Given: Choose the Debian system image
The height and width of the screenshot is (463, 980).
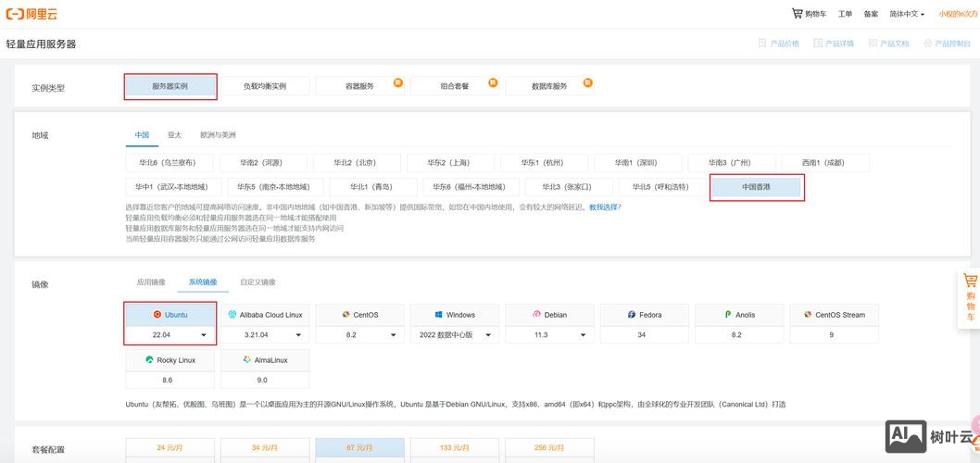Looking at the screenshot, I should click(550, 315).
